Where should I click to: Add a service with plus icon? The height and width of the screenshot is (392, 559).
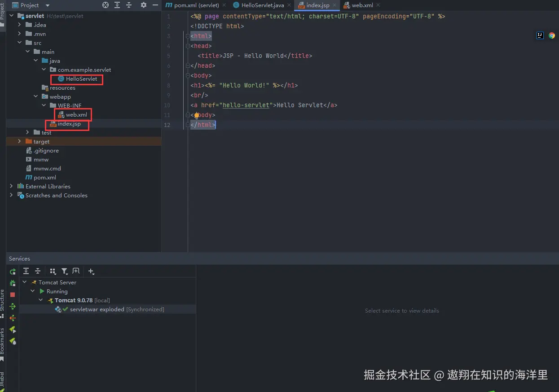point(91,271)
